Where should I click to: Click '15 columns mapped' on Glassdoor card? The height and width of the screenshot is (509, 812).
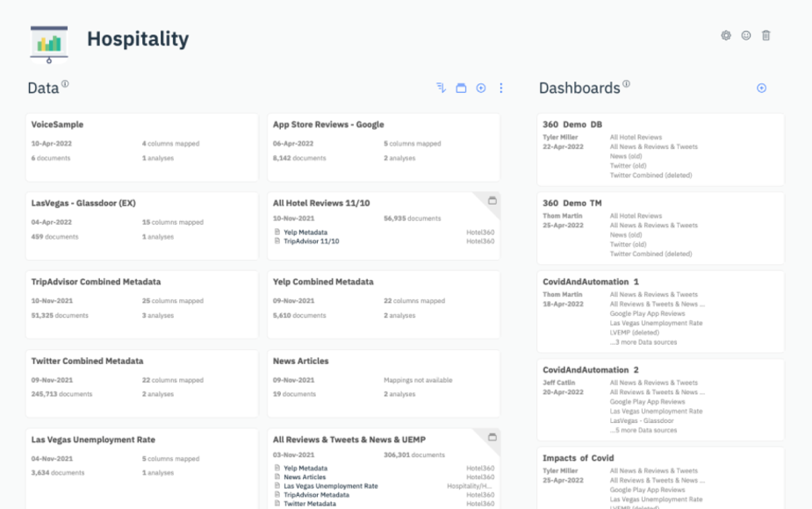click(172, 222)
